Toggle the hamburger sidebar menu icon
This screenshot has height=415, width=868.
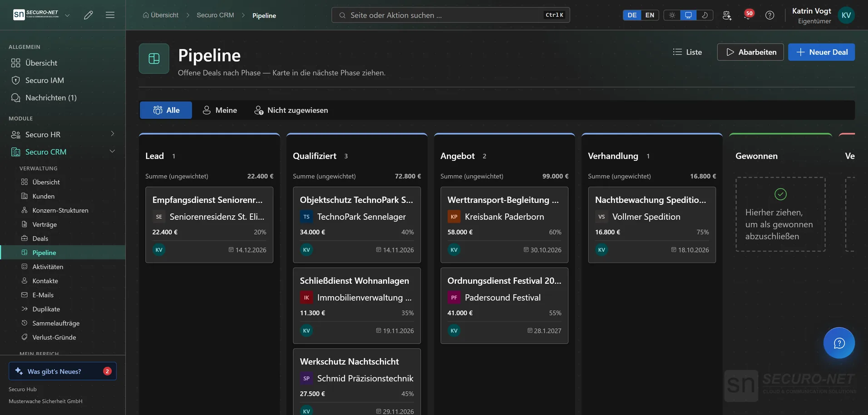coord(110,15)
